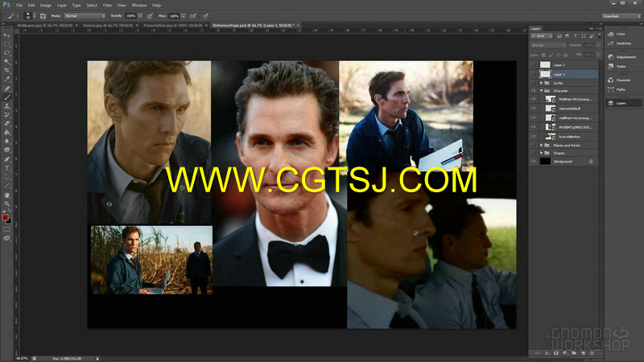Open the Filter menu

click(x=107, y=6)
